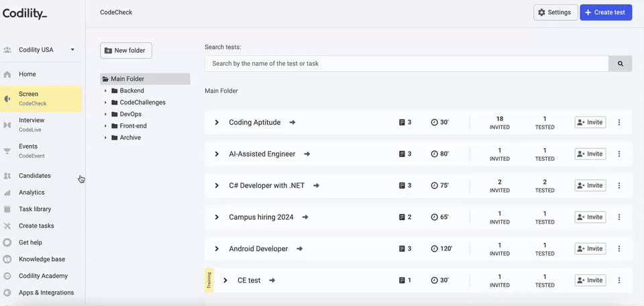Open kebab menu for AI-Assisted Engineer

coord(619,154)
